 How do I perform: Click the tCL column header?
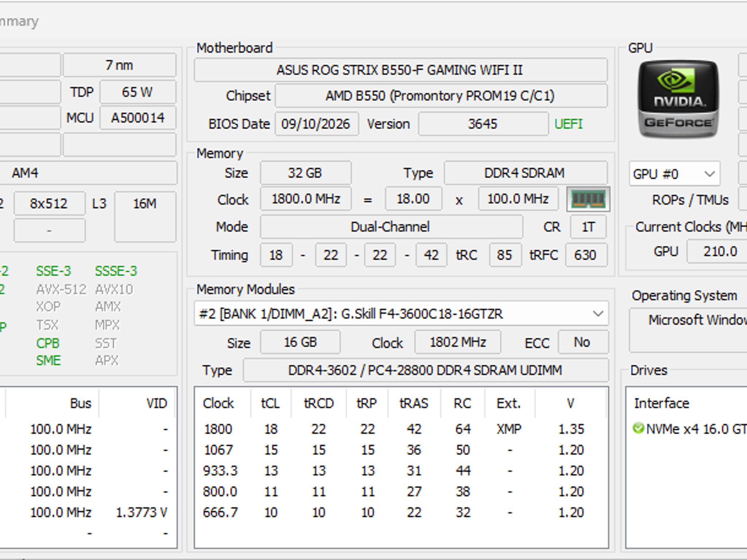click(x=270, y=403)
